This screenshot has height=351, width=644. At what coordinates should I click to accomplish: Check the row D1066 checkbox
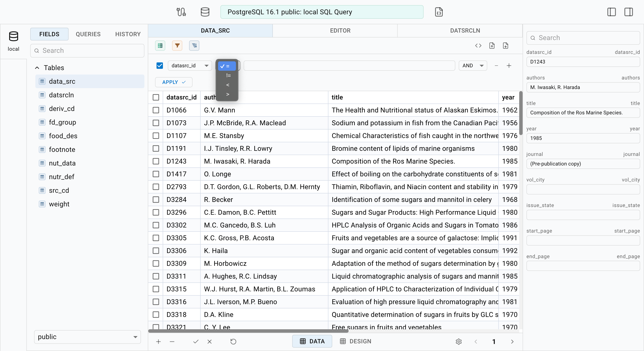pos(156,110)
